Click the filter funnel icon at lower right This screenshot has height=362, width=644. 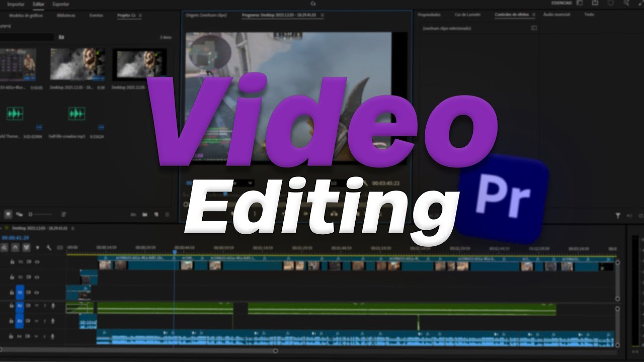tap(618, 216)
